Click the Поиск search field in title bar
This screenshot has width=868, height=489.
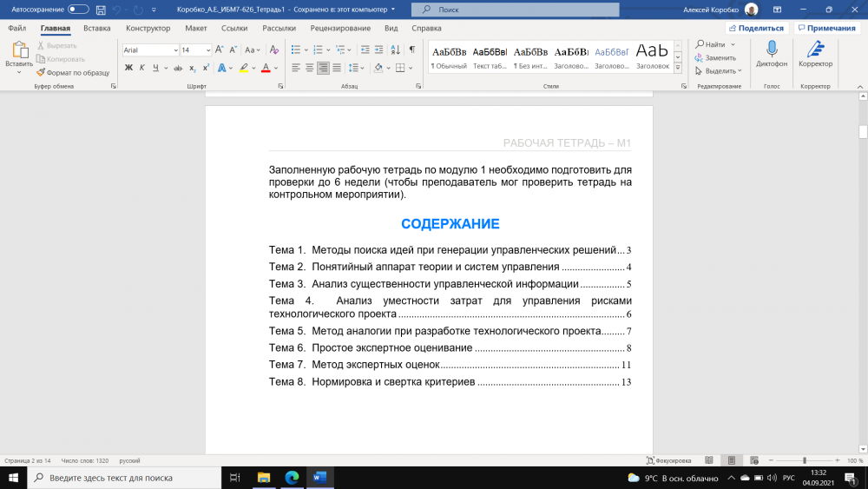(x=515, y=10)
